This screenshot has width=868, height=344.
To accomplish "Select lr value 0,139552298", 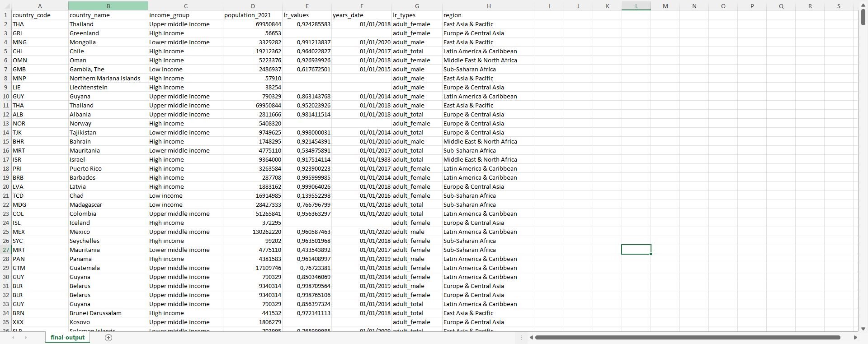I will [x=307, y=195].
